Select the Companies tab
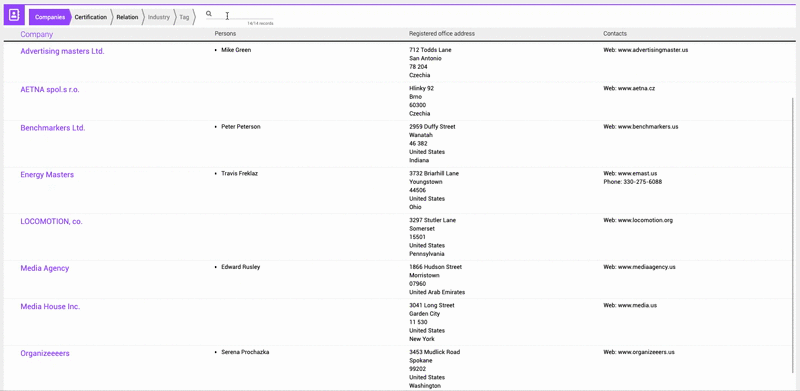The width and height of the screenshot is (800, 391). click(x=50, y=17)
